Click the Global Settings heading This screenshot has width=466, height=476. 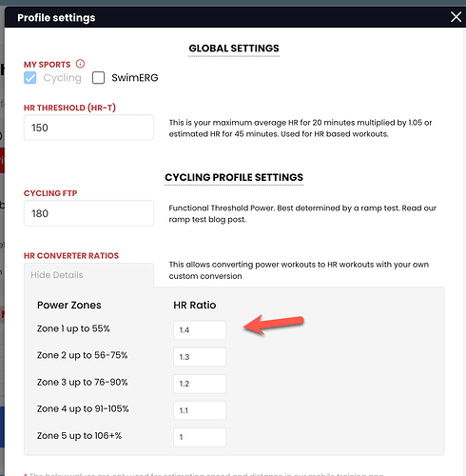point(234,49)
